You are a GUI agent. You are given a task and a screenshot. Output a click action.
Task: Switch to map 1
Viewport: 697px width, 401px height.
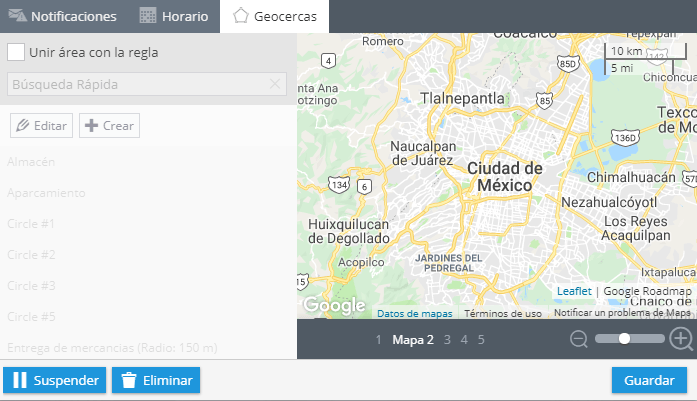pos(378,340)
